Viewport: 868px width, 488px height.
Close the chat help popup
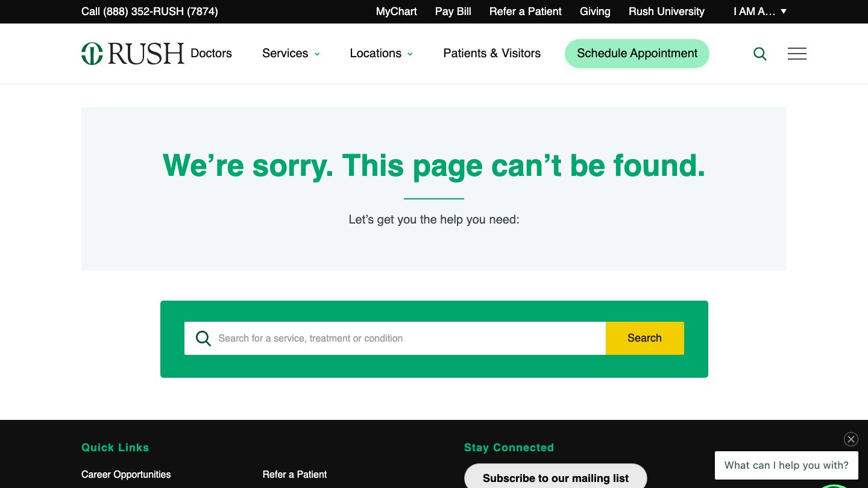click(851, 439)
